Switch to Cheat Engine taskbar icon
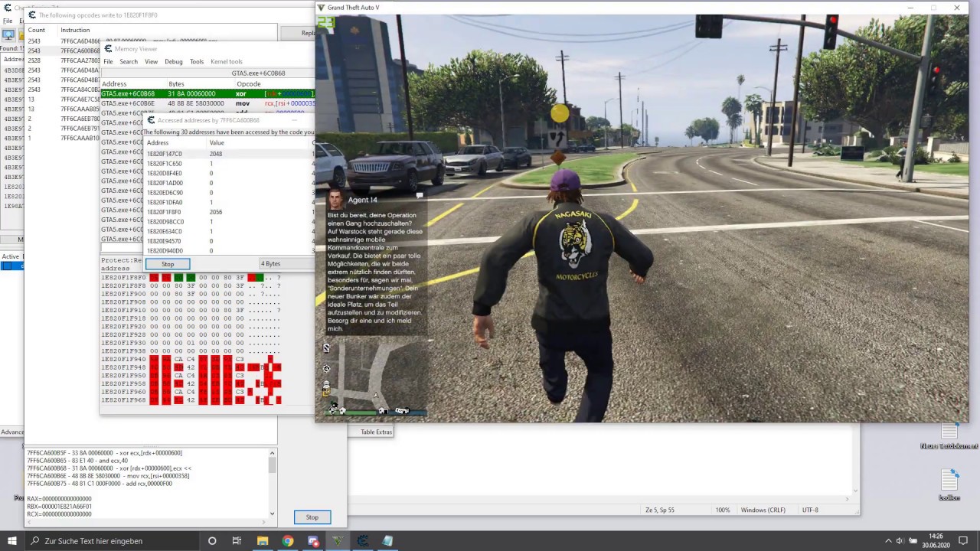This screenshot has width=980, height=551. tap(363, 540)
